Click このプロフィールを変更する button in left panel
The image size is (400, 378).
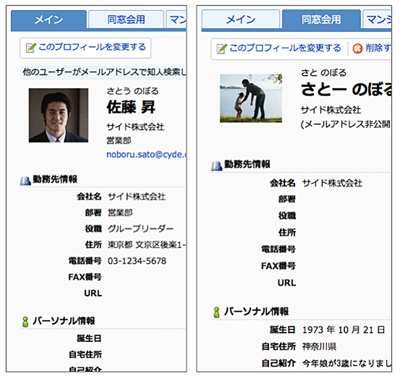point(85,48)
